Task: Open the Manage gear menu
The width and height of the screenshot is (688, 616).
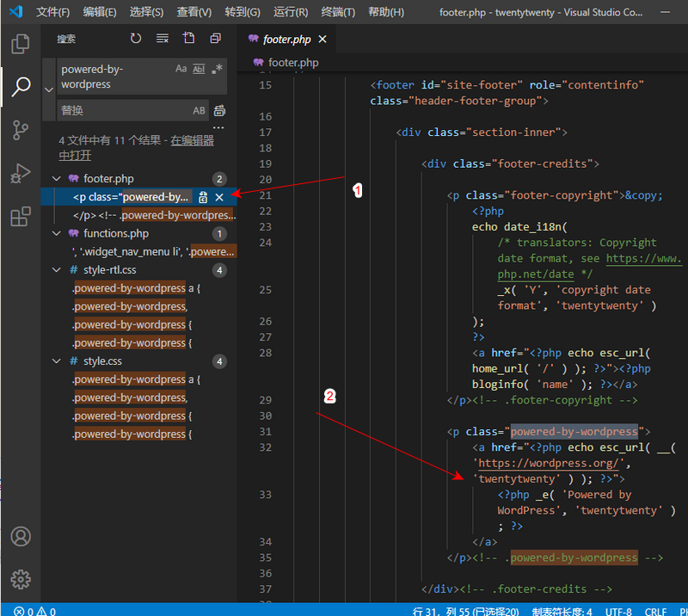Action: [20, 580]
